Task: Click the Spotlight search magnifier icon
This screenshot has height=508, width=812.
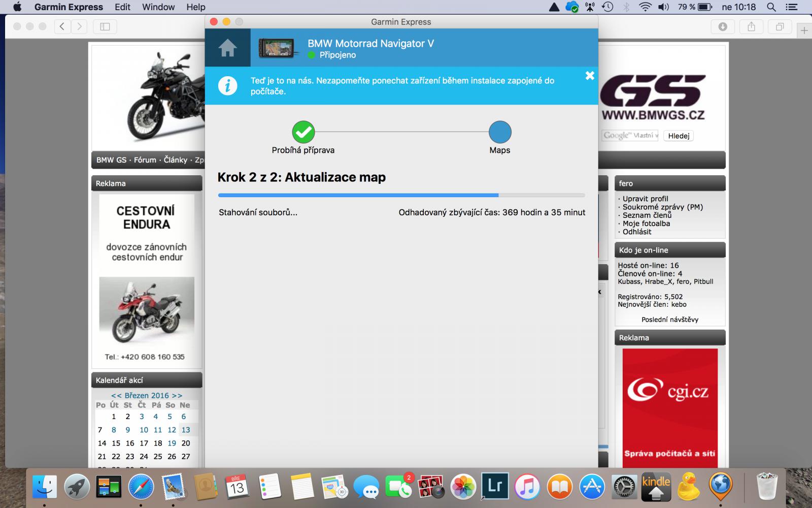Action: coord(771,7)
